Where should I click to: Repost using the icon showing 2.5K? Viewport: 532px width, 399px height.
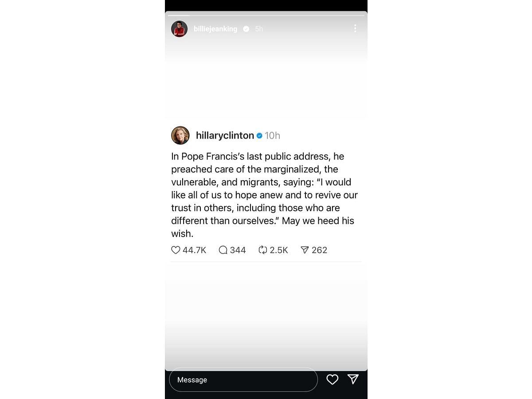[263, 250]
